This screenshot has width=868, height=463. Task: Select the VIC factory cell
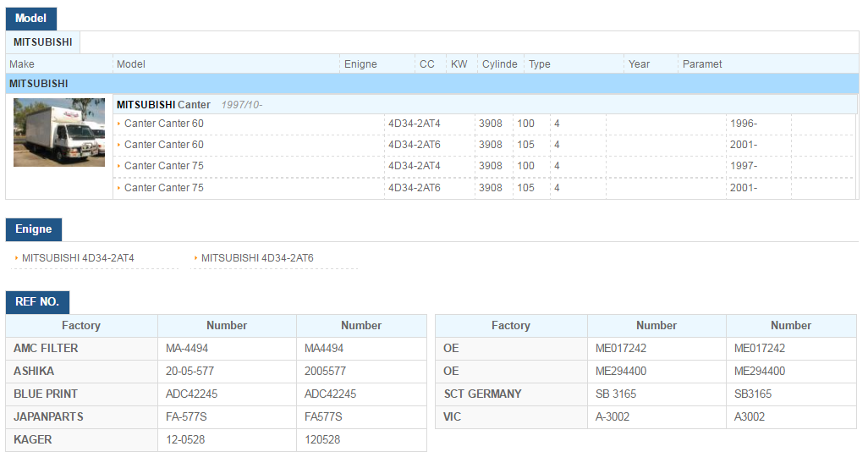pyautogui.click(x=512, y=416)
